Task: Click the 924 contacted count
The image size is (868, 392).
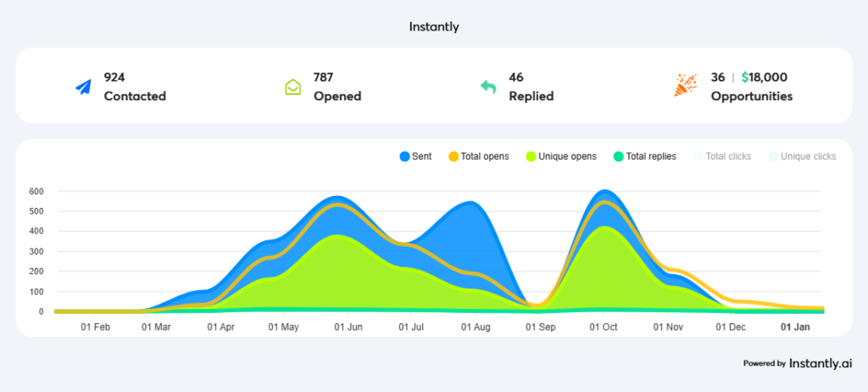Action: click(114, 77)
